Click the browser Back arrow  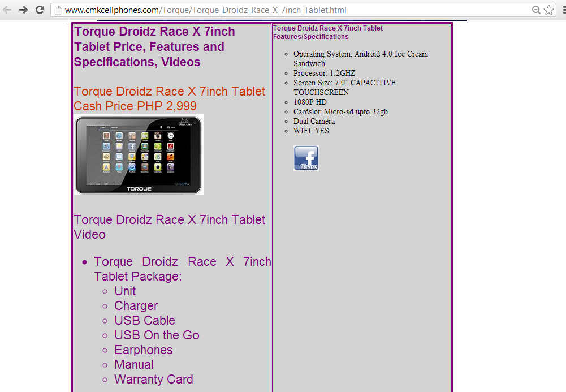7,10
